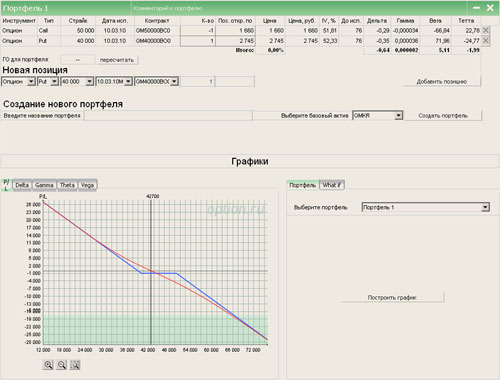Image resolution: width=500 pixels, height=380 pixels.
Task: Edit the Call row quantity cell -1
Action: point(198,30)
